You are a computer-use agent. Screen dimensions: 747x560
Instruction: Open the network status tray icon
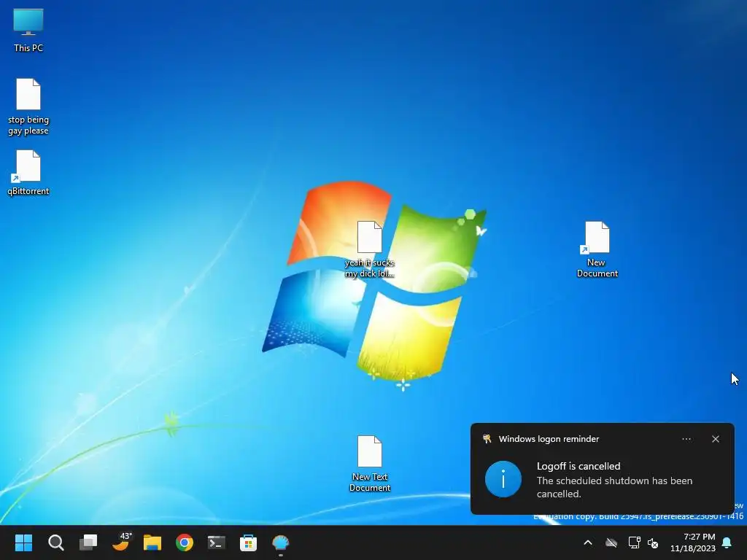click(634, 542)
